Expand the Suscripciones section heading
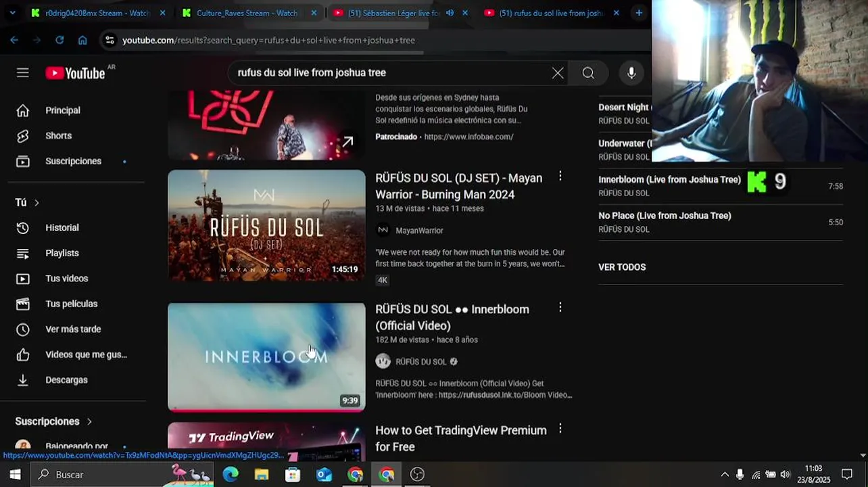The height and width of the screenshot is (487, 868). (53, 421)
